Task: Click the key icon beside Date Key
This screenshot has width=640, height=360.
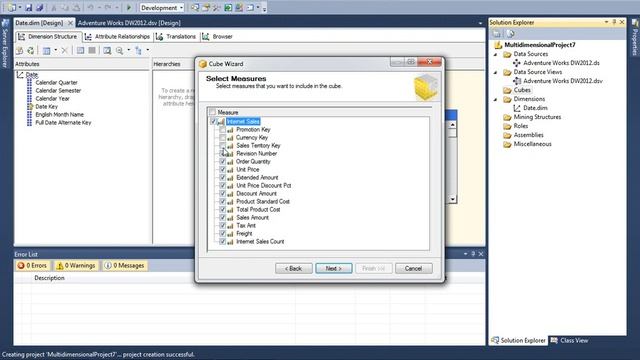Action: click(x=29, y=107)
